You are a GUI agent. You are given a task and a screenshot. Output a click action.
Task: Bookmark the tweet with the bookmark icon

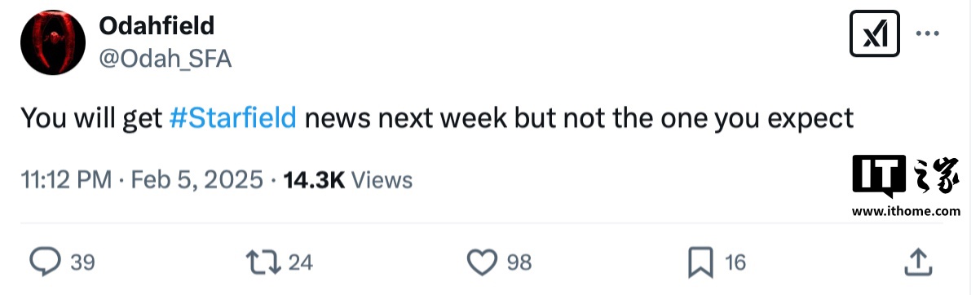700,262
